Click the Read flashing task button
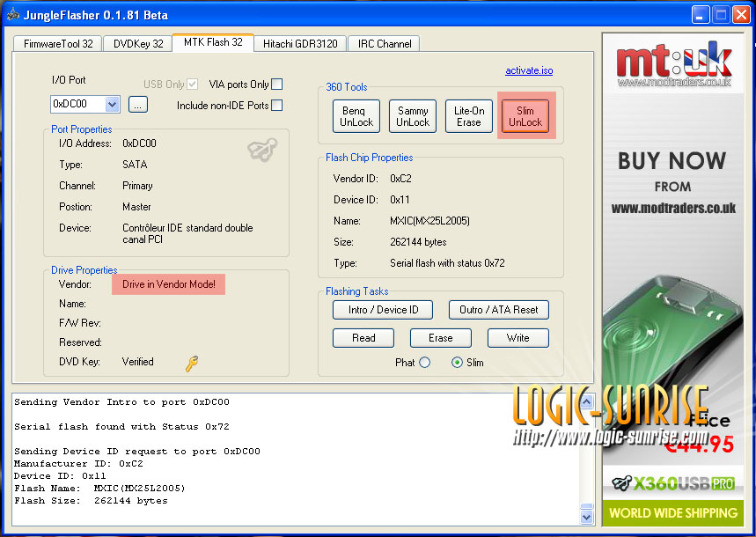The height and width of the screenshot is (537, 756). [x=363, y=338]
